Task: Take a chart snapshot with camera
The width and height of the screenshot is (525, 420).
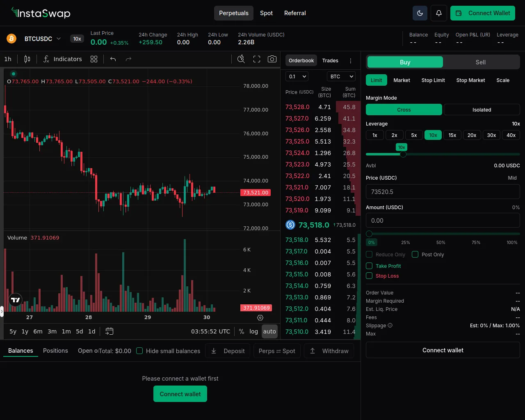Action: point(272,59)
